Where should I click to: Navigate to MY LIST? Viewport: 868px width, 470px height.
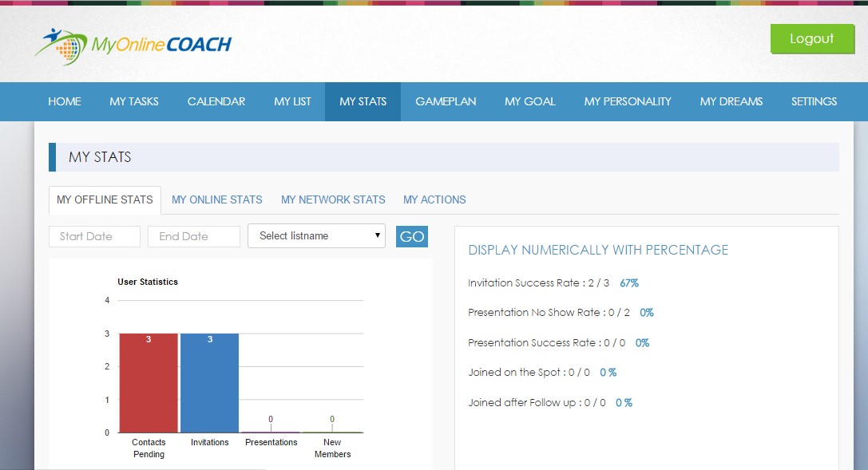coord(292,101)
